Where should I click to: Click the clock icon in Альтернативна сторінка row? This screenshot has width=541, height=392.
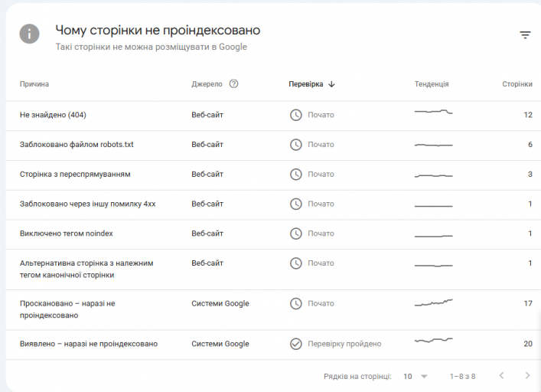pos(295,263)
